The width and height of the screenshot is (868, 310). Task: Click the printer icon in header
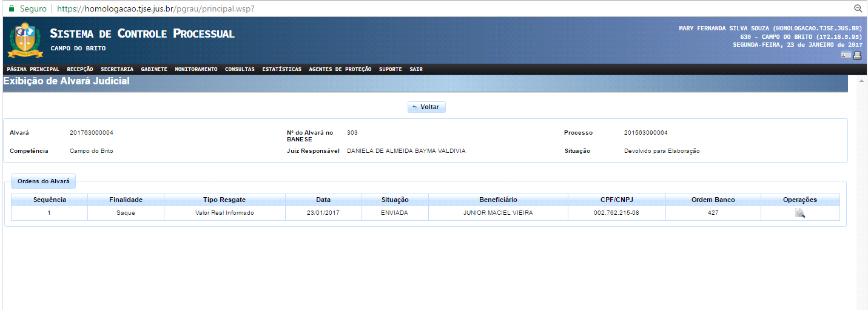tap(858, 55)
